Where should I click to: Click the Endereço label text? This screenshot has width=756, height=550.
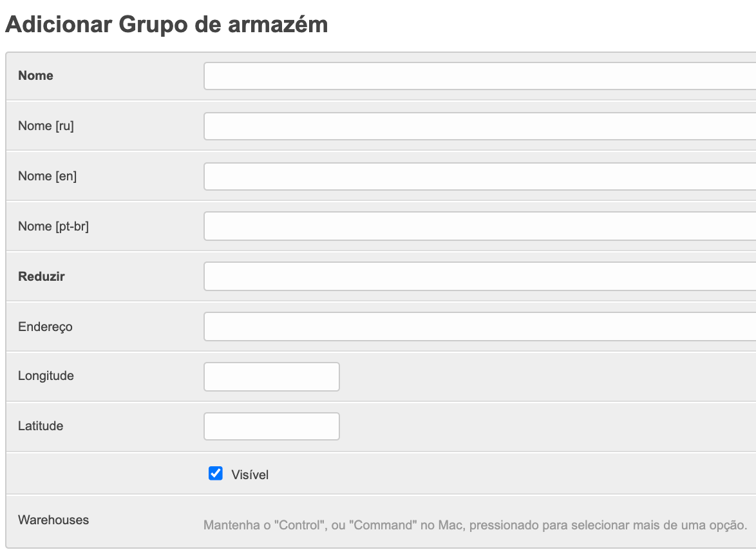(45, 327)
